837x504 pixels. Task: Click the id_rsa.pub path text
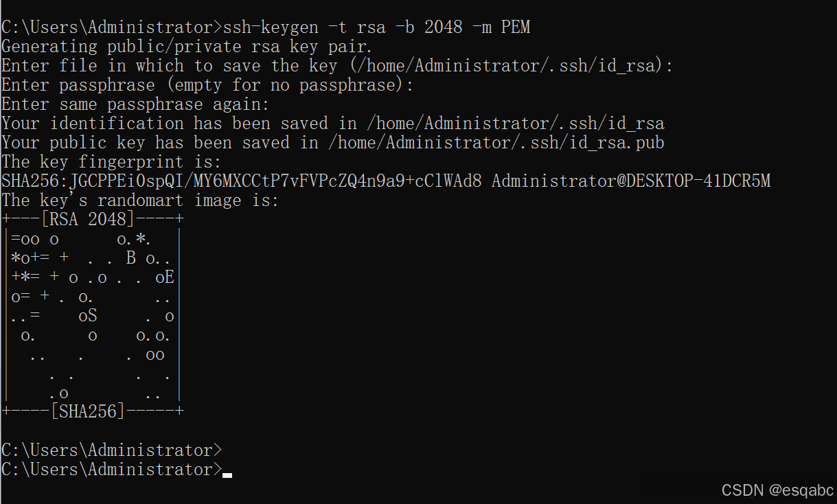pyautogui.click(x=496, y=143)
